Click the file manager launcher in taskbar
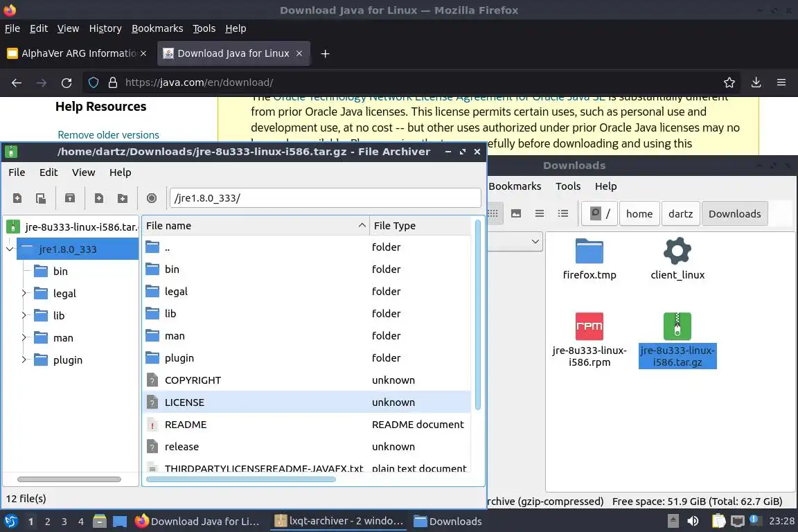This screenshot has height=532, width=798. click(100, 522)
